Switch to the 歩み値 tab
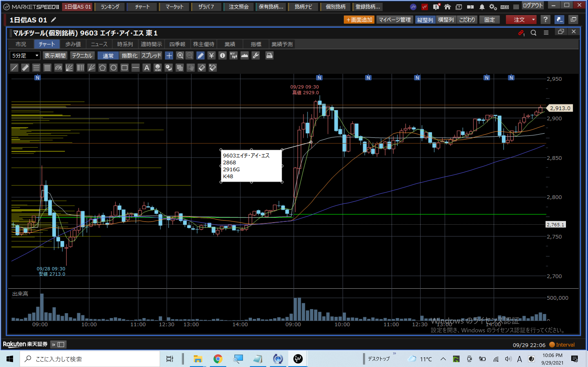The image size is (588, 367). (x=73, y=44)
